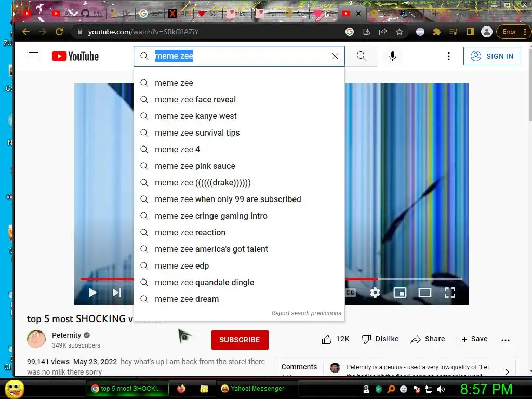Viewport: 532px width, 399px height.
Task: Click the Dislike thumbs down button
Action: coord(380,339)
